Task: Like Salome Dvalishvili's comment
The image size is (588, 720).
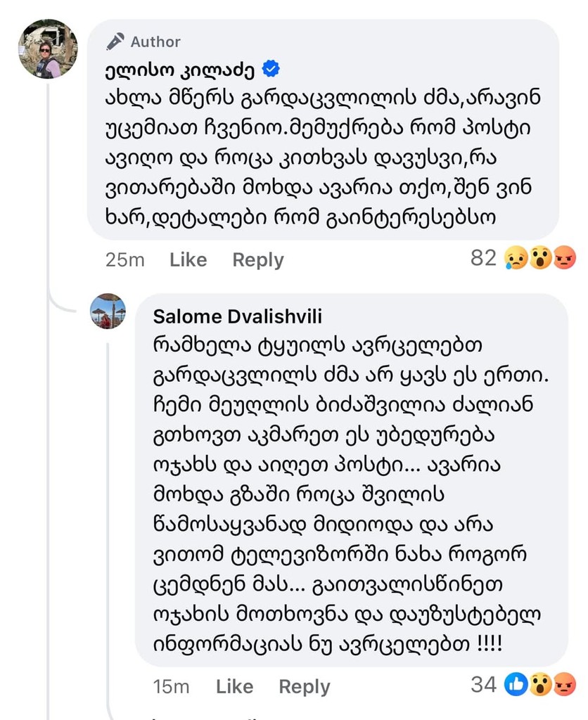Action: [234, 686]
